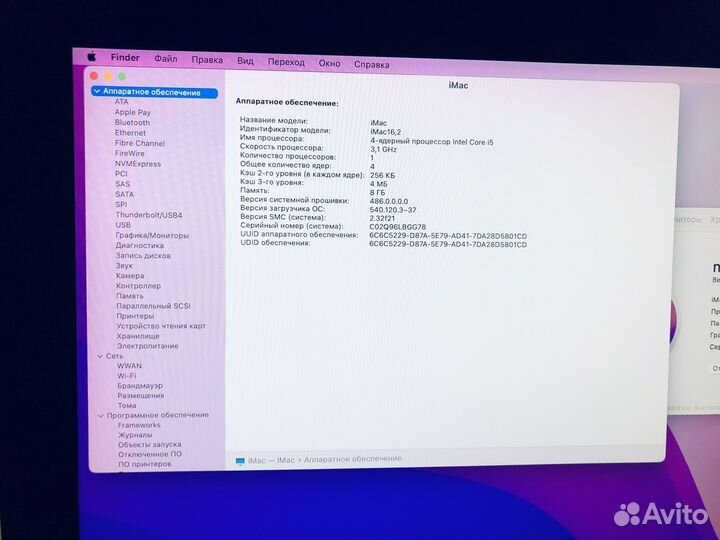720x540 pixels.
Task: Select ПО принтеров in the sidebar
Action: coord(145,464)
